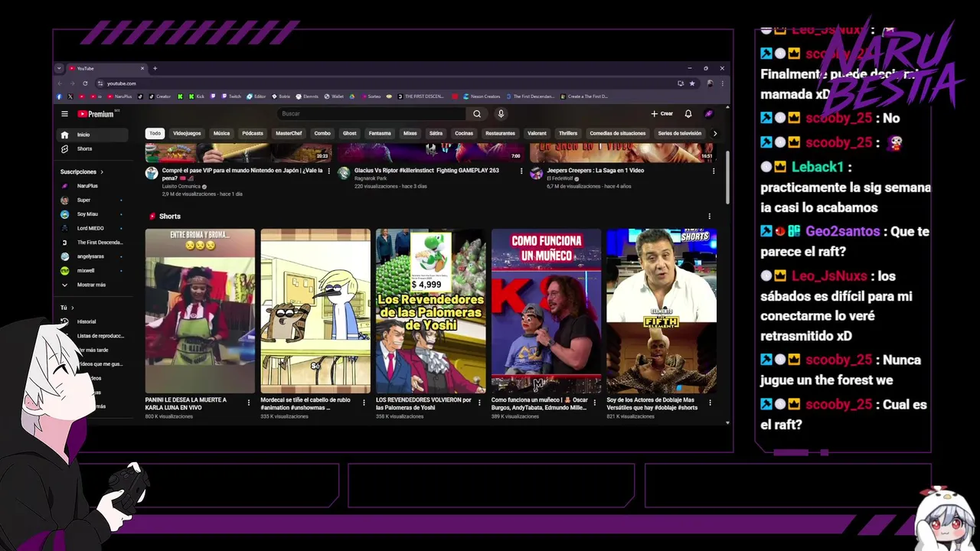Viewport: 980px width, 551px height.
Task: Show next filter chips with arrow
Action: coord(715,133)
